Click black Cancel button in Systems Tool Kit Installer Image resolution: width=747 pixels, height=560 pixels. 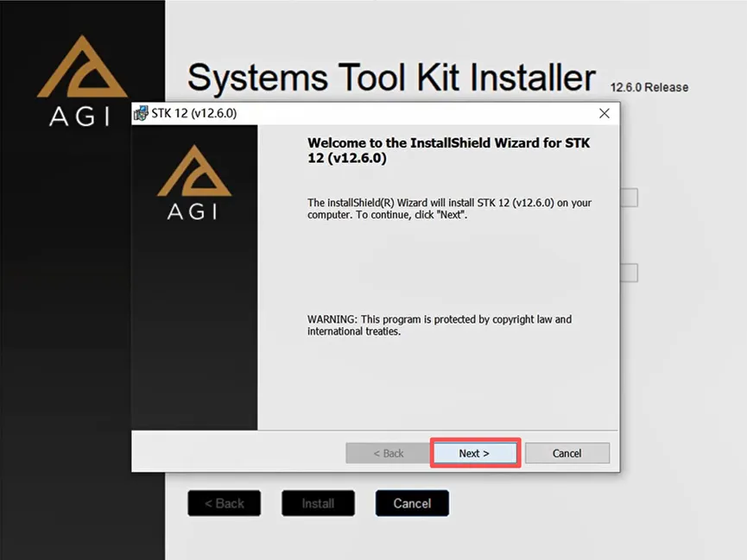pos(412,503)
